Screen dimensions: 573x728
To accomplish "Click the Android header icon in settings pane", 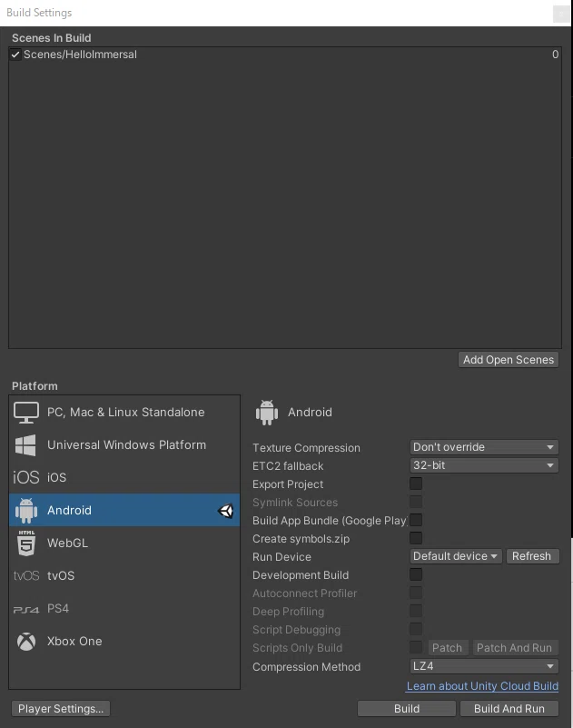I will point(267,413).
